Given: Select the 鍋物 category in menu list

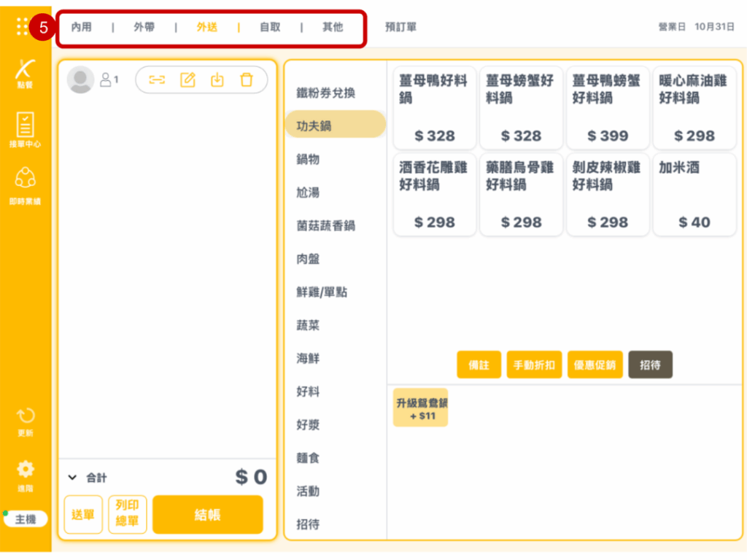Looking at the screenshot, I should click(x=308, y=159).
